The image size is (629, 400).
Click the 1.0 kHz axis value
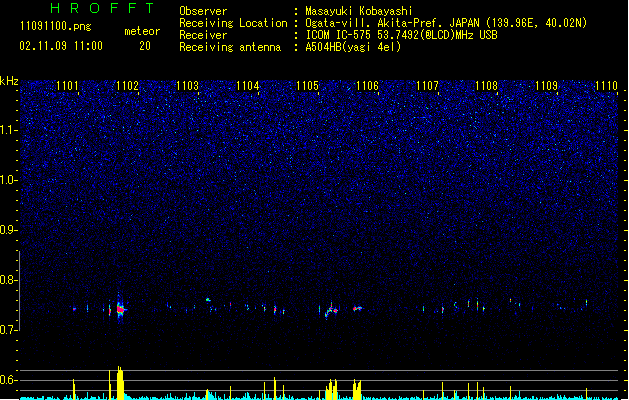pyautogui.click(x=8, y=180)
